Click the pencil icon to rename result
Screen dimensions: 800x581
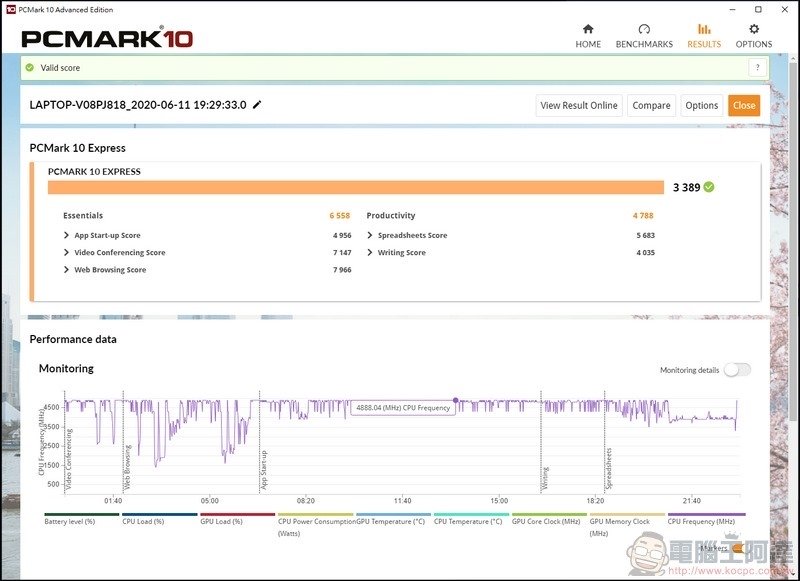click(257, 105)
